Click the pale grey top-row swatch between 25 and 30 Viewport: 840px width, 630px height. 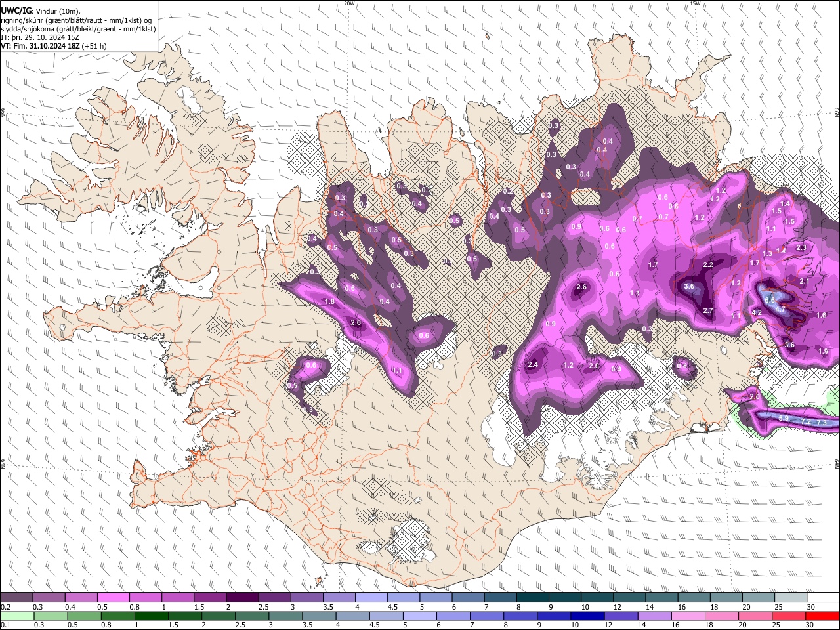(789, 598)
